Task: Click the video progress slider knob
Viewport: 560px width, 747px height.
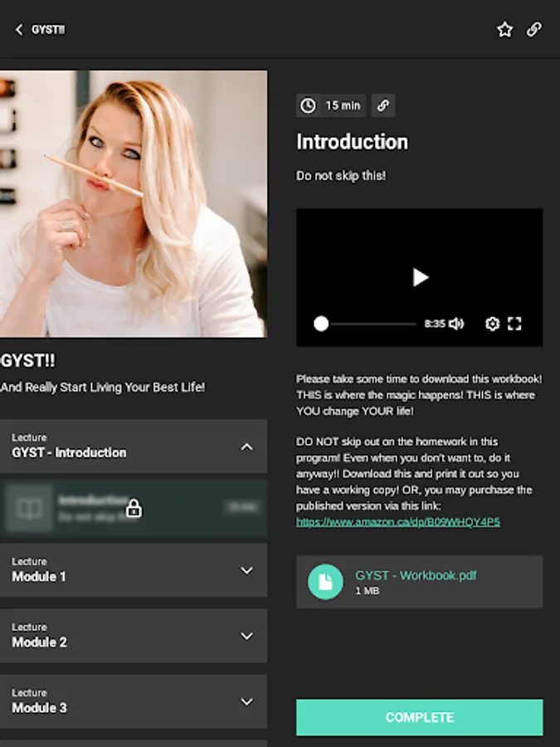Action: click(321, 324)
